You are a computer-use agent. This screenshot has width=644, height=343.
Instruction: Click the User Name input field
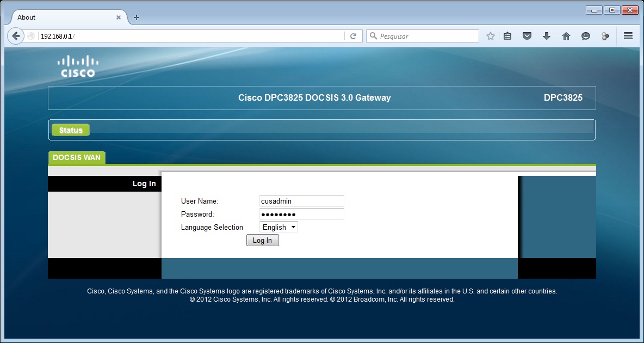coord(301,201)
